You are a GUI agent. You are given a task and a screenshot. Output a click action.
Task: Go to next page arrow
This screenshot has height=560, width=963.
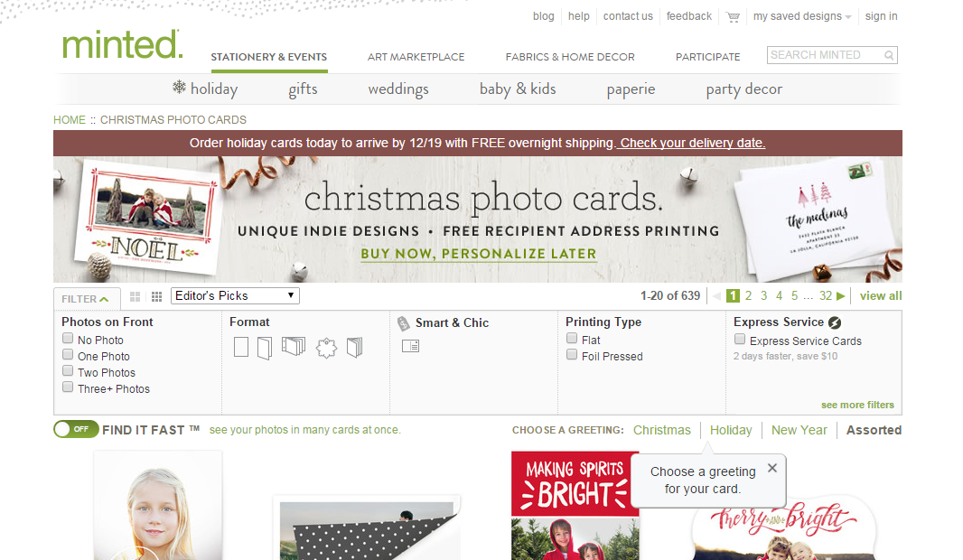click(841, 296)
